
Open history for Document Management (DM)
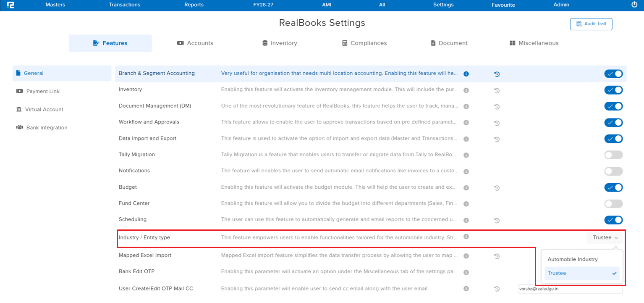(x=497, y=107)
